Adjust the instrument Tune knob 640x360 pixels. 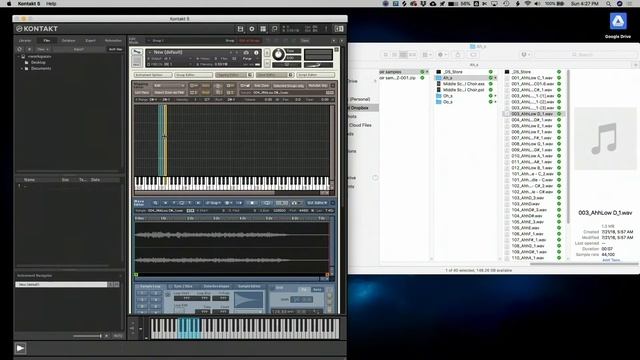pyautogui.click(x=278, y=54)
